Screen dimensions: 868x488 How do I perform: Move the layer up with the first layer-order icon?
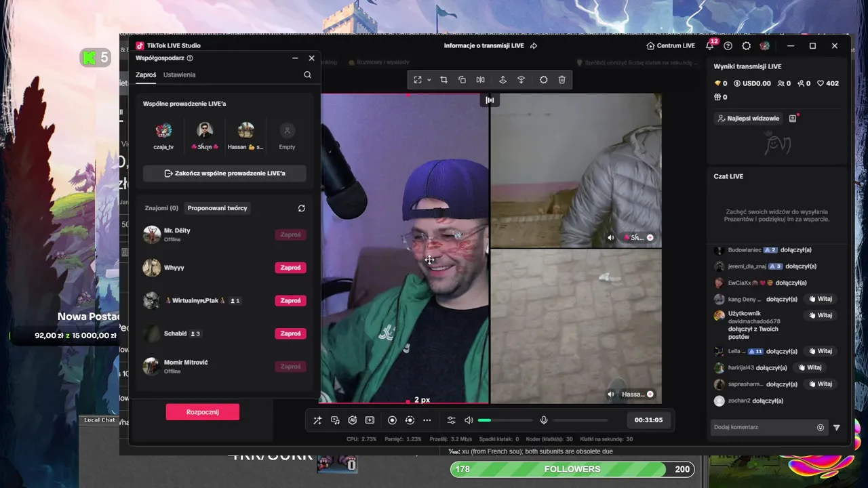[x=502, y=80]
